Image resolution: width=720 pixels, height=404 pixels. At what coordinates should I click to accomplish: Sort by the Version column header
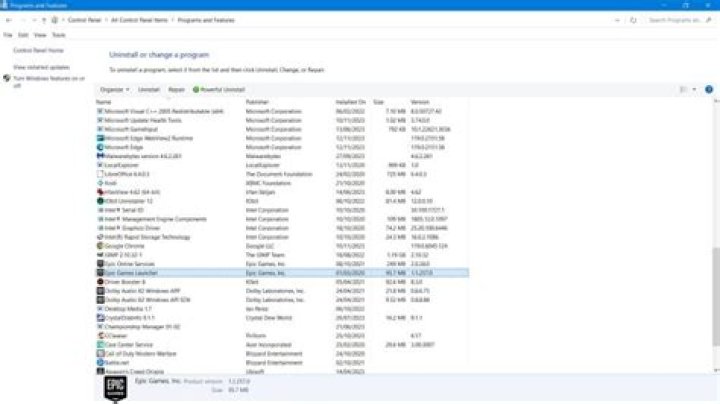click(420, 102)
